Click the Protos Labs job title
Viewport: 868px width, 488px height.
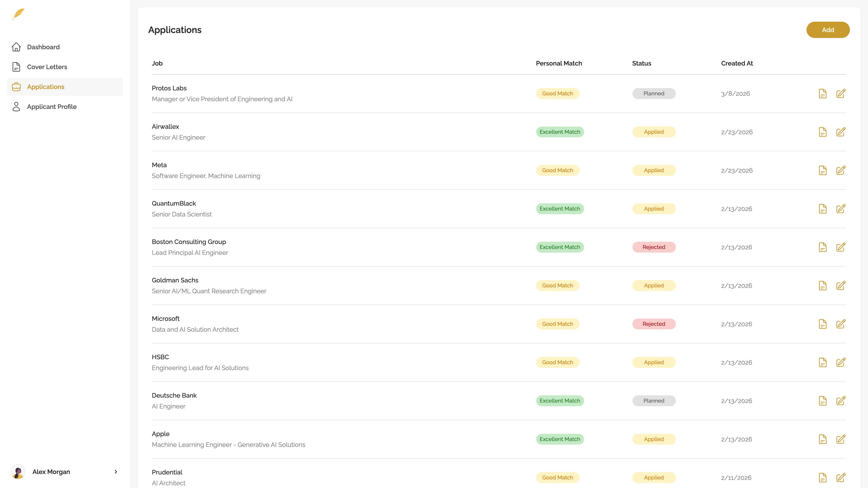222,99
